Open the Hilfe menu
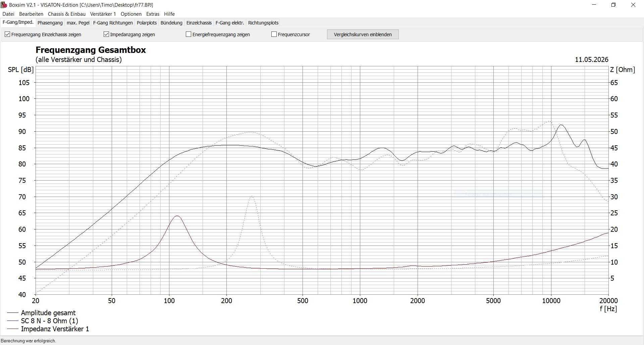 pyautogui.click(x=169, y=14)
